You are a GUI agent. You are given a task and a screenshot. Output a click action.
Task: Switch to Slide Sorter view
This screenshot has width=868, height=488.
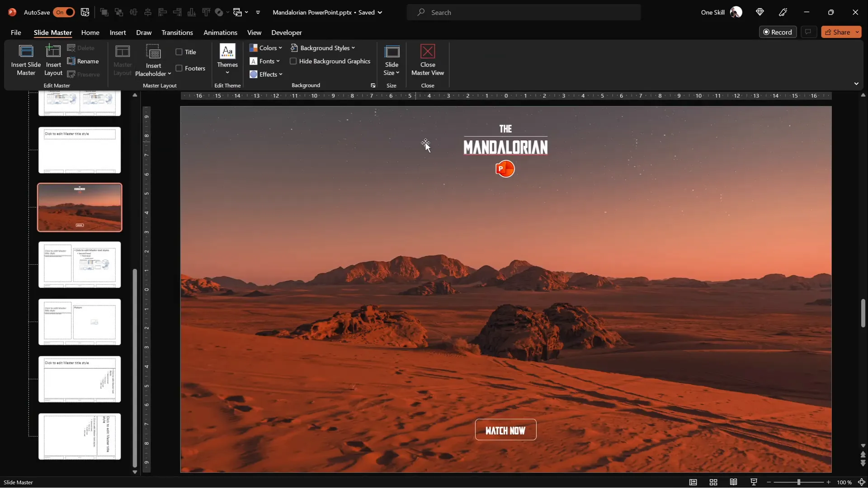(x=713, y=482)
